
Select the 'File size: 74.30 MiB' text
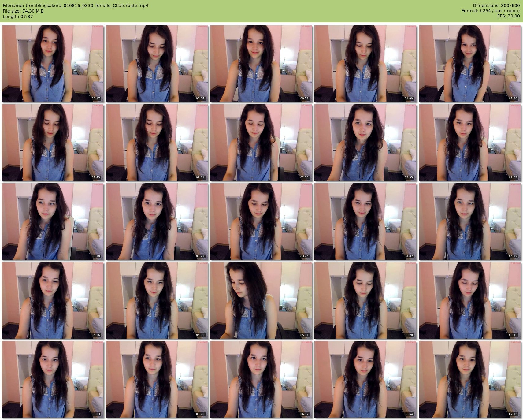23,11
